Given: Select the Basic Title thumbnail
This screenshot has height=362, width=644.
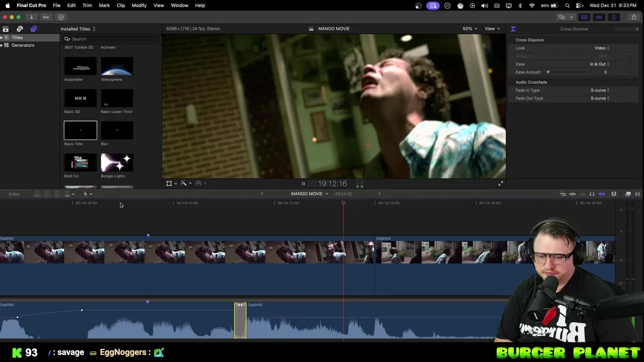Looking at the screenshot, I should coord(80,131).
